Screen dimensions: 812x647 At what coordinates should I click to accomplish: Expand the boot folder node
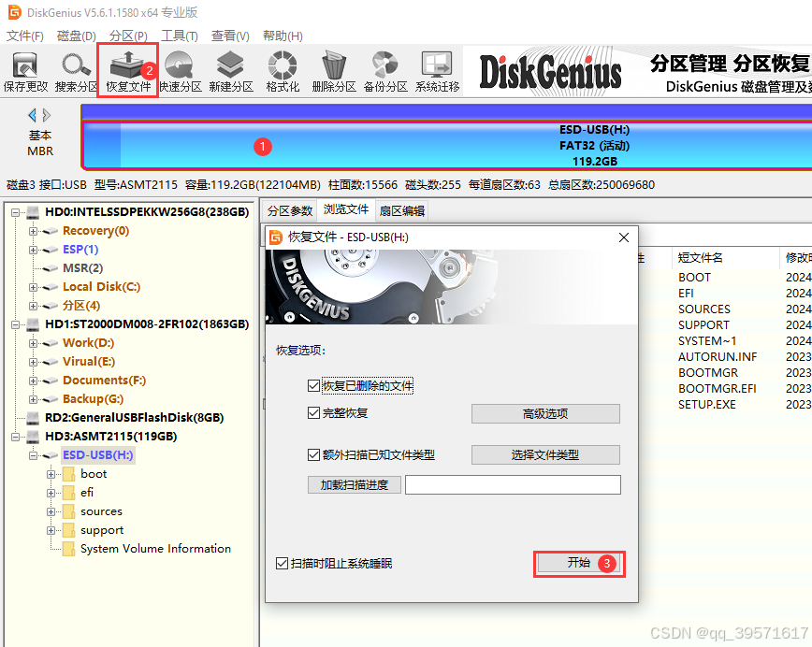(51, 474)
